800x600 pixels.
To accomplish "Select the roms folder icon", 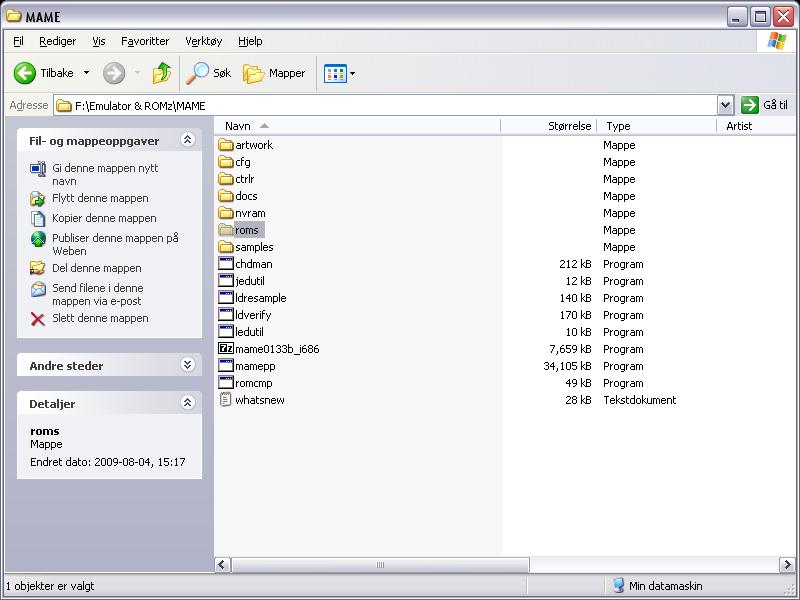I will (x=226, y=230).
